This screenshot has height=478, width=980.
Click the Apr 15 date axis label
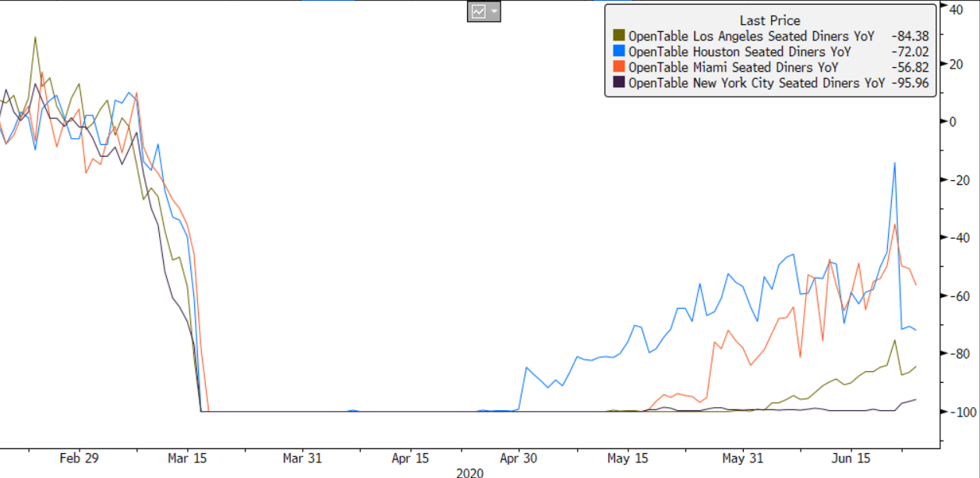point(410,459)
